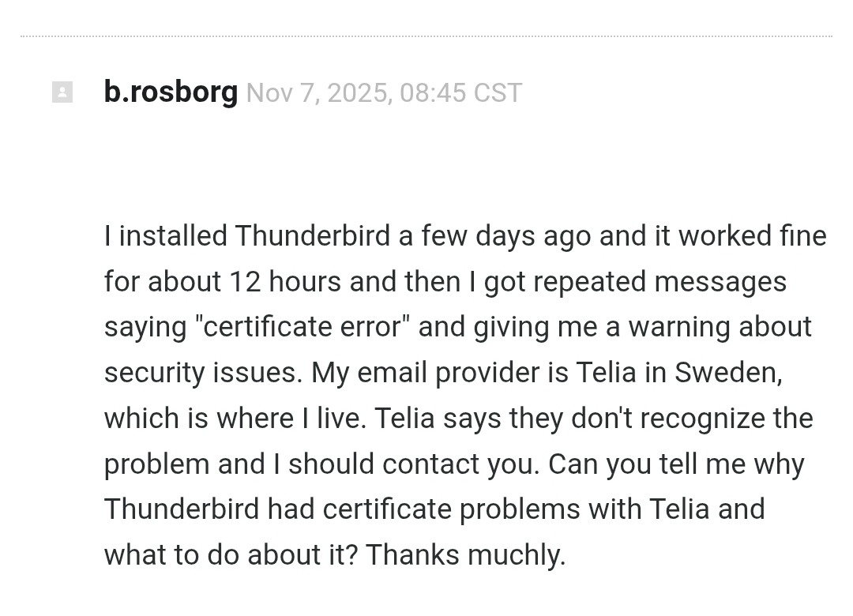Image resolution: width=853 pixels, height=616 pixels.
Task: Open the b.rosborg author profile name
Action: [x=171, y=92]
